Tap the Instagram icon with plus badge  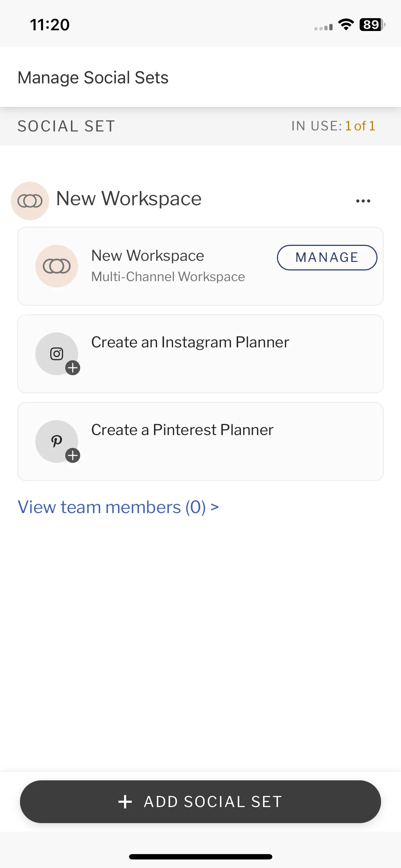coord(57,354)
